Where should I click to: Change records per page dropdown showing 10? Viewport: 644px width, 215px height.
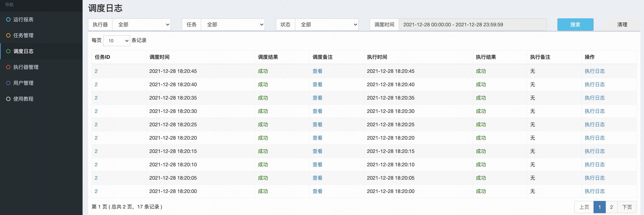click(x=116, y=41)
